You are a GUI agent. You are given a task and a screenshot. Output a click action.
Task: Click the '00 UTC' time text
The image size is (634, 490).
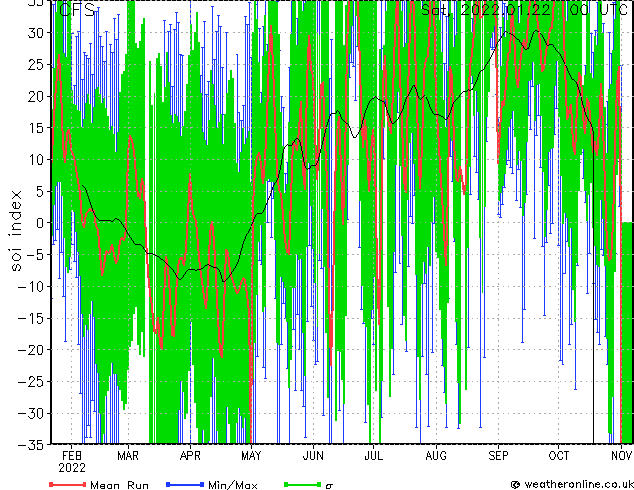[x=599, y=10]
